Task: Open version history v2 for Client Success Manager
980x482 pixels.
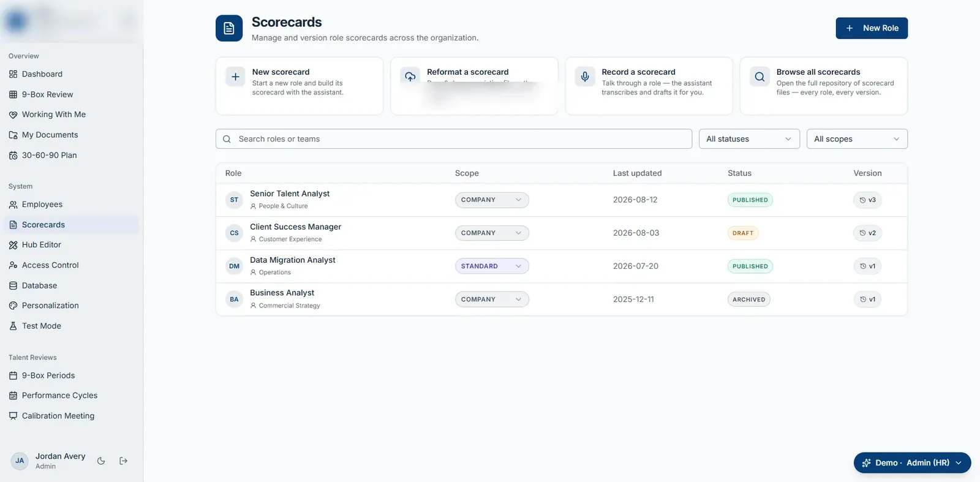Action: pos(867,233)
